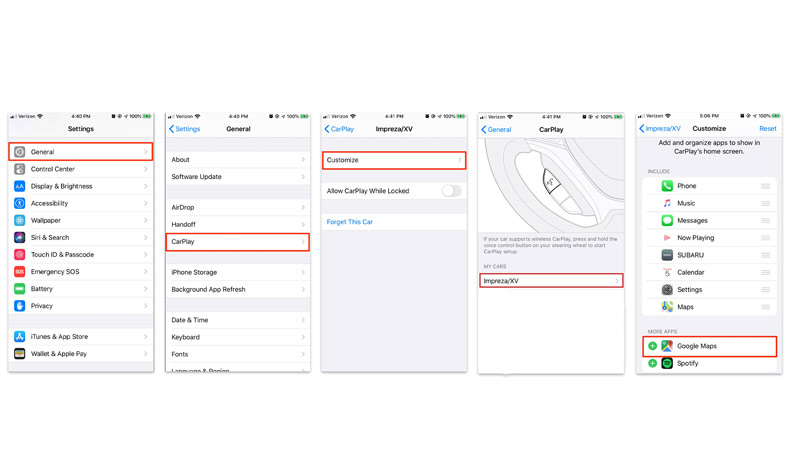
Task: Tap the Accessibility icon
Action: [19, 203]
